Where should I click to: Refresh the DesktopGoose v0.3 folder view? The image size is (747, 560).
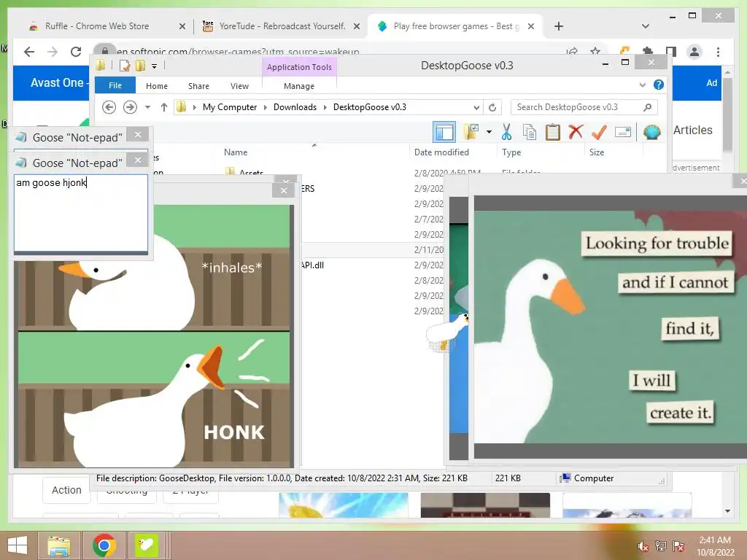[492, 108]
